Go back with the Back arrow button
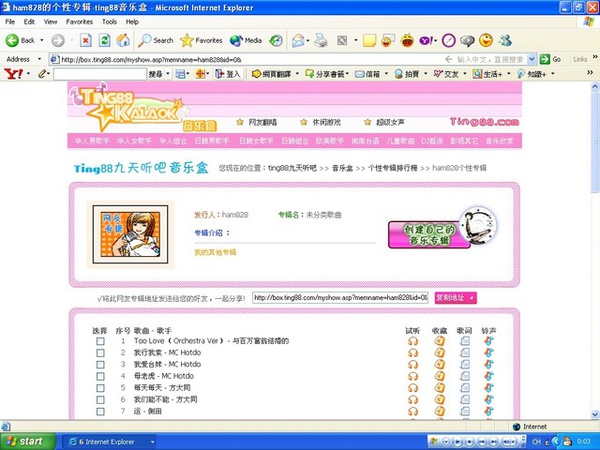This screenshot has width=600, height=450. point(20,41)
